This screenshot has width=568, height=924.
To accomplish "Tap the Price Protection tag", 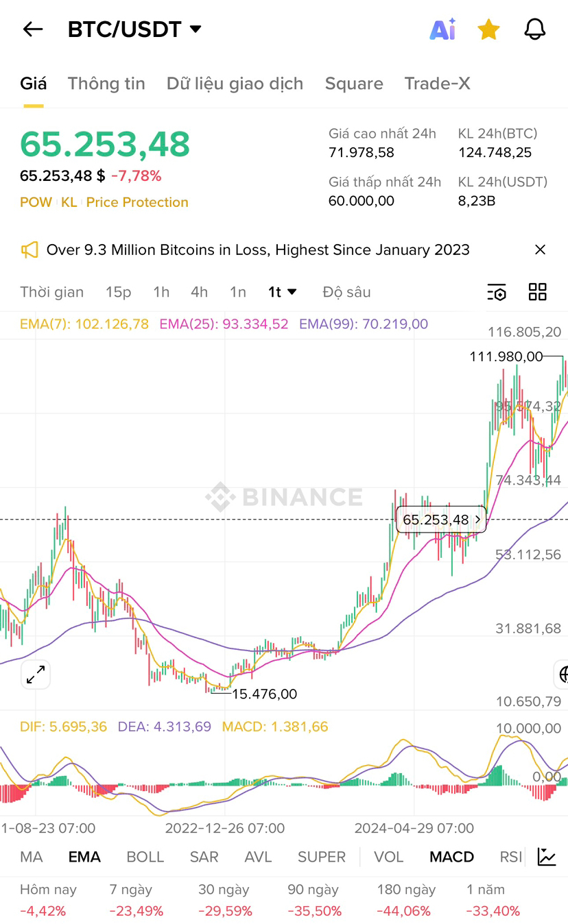I will pyautogui.click(x=137, y=202).
